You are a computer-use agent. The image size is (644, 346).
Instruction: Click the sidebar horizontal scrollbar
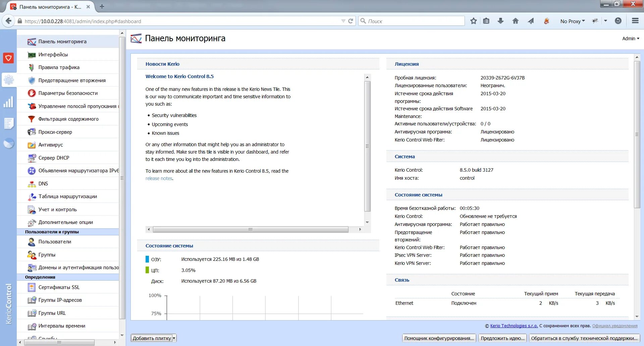point(59,342)
